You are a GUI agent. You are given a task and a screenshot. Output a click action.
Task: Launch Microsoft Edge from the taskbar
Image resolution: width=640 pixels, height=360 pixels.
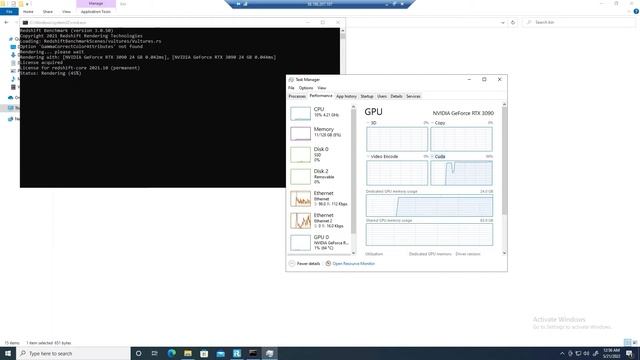pyautogui.click(x=171, y=353)
